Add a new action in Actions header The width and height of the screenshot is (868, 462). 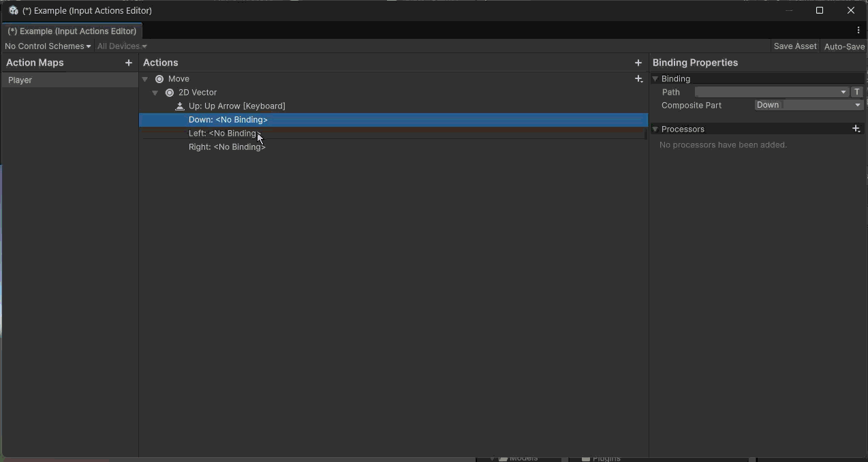[638, 63]
